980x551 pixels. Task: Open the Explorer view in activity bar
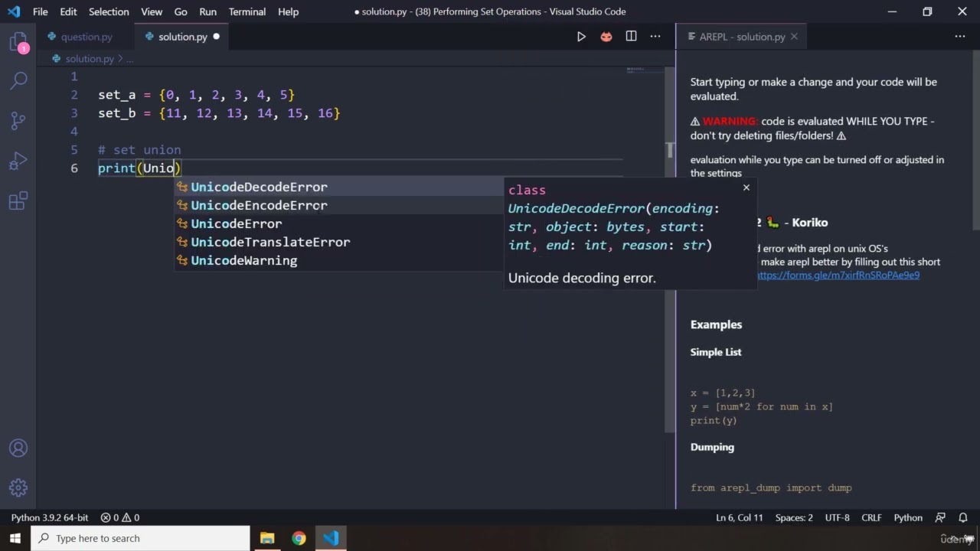18,42
